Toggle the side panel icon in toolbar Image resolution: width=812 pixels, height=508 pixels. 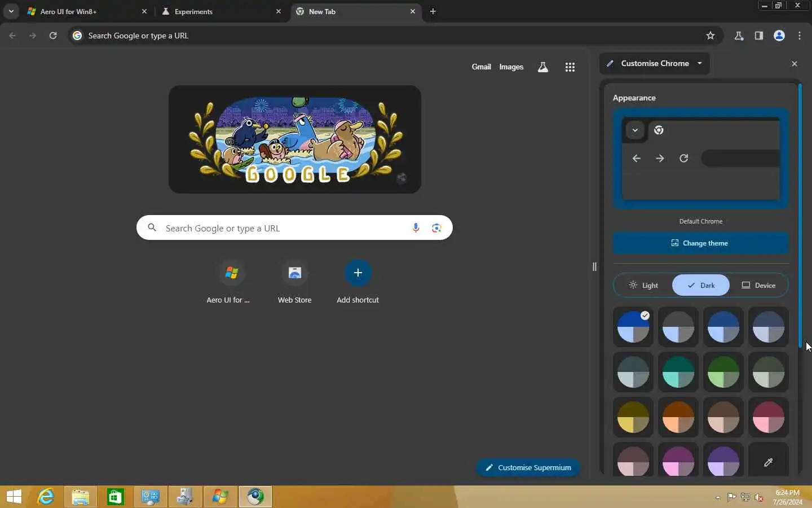click(x=759, y=36)
